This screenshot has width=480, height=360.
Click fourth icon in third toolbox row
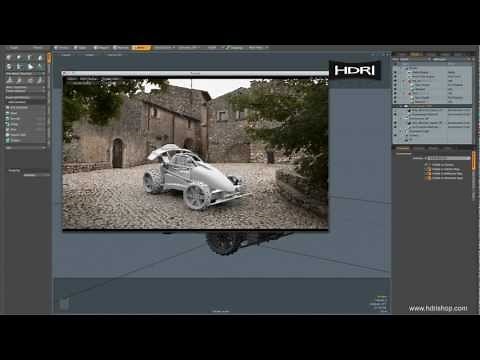point(40,80)
